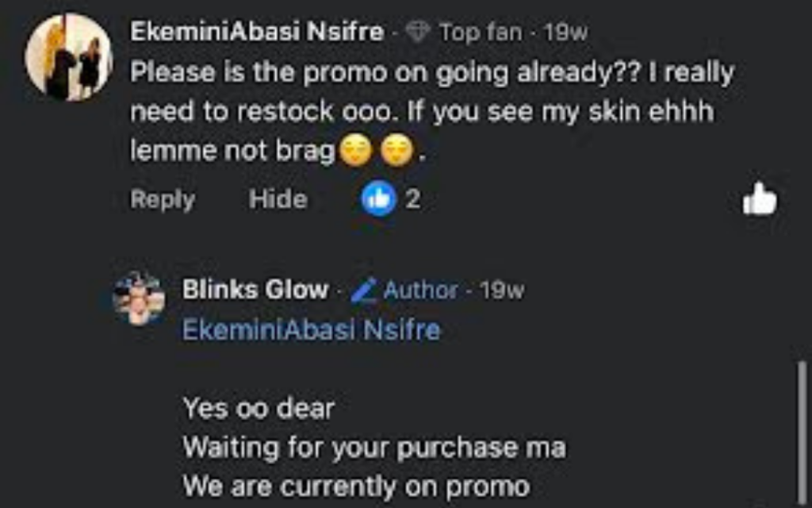This screenshot has width=812, height=508.
Task: Click the Author label beside Blinks Glow
Action: pyautogui.click(x=420, y=291)
